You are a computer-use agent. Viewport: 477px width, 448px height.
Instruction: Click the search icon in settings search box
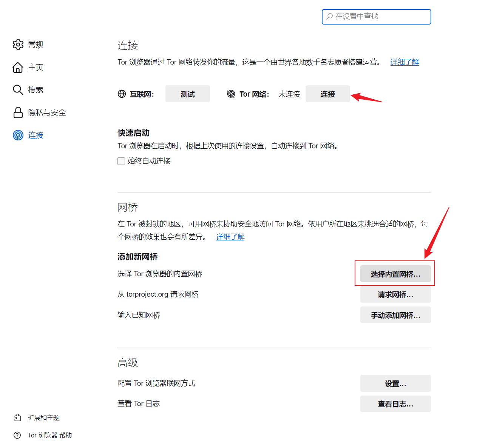[x=330, y=16]
